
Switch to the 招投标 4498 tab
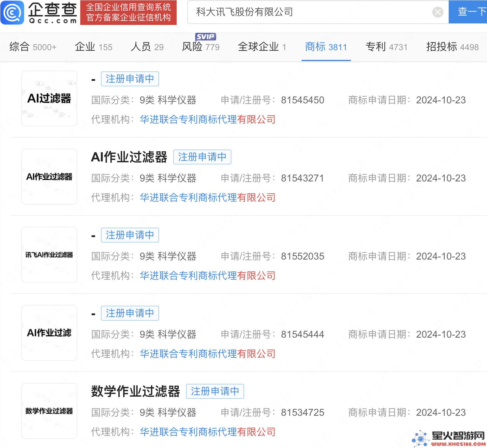(x=452, y=47)
